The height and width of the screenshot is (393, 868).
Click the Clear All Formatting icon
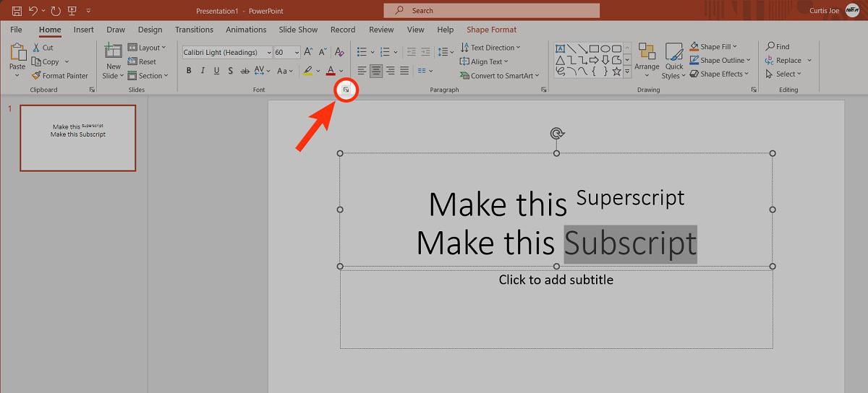click(339, 52)
